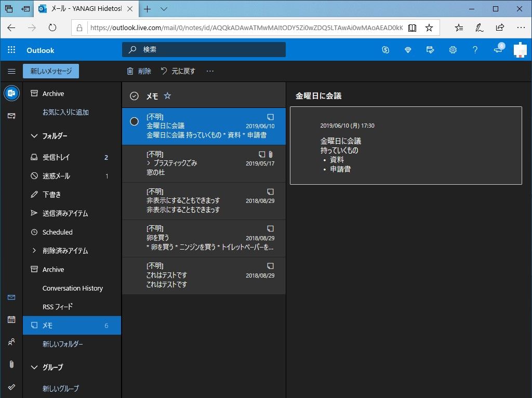Image resolution: width=532 pixels, height=398 pixels.
Task: Switch to Calendar in the left rail
Action: coord(11,319)
